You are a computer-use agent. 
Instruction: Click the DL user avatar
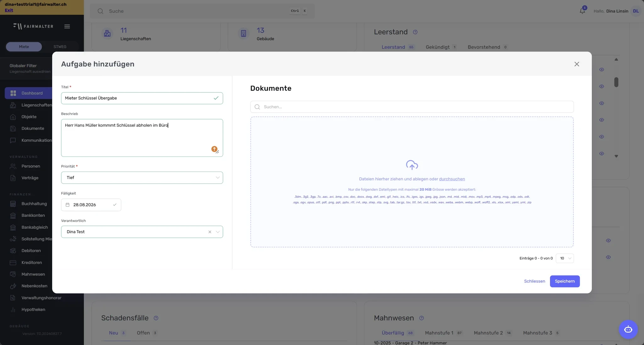[636, 11]
